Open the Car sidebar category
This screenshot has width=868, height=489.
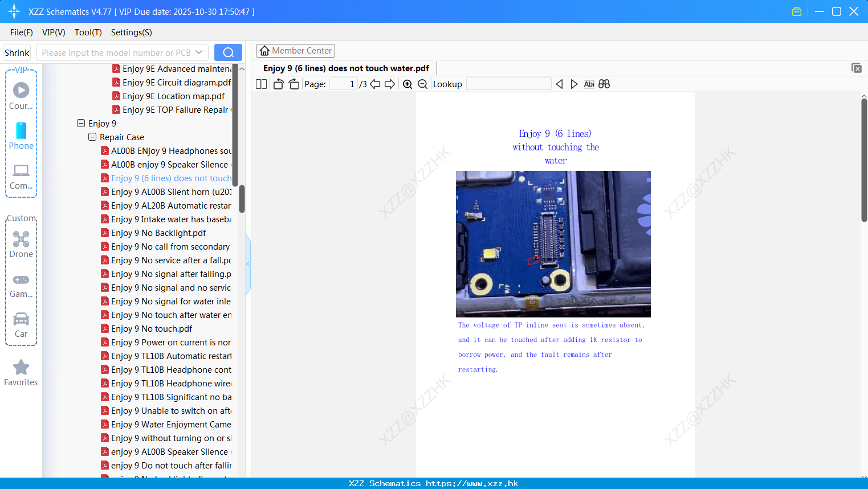point(21,325)
